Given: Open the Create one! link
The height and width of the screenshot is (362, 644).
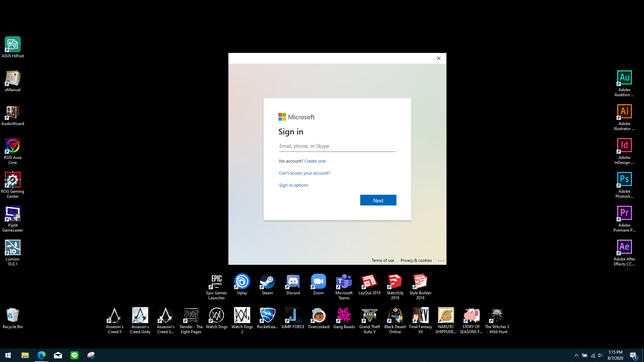Looking at the screenshot, I should 315,161.
